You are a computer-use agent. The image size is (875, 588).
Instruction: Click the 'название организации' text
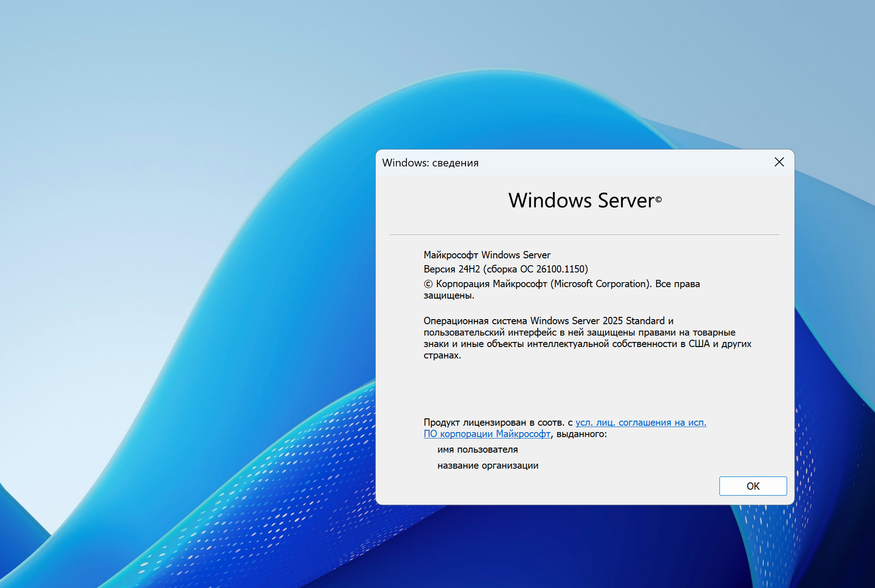coord(488,466)
